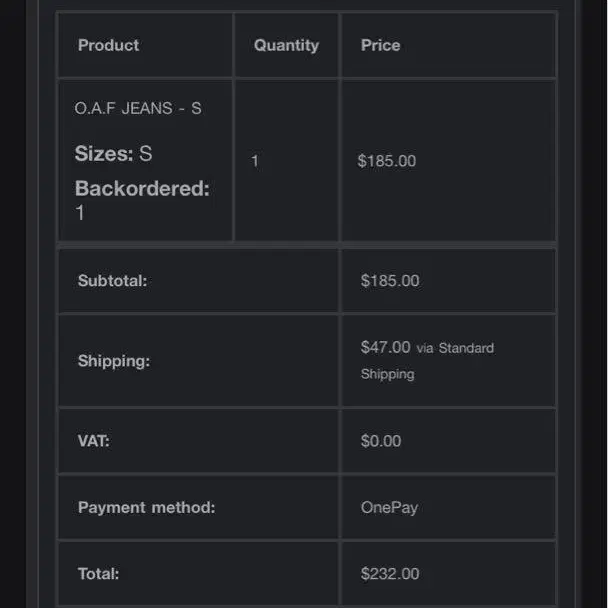Click the $47.00 shipping cost

coord(385,347)
